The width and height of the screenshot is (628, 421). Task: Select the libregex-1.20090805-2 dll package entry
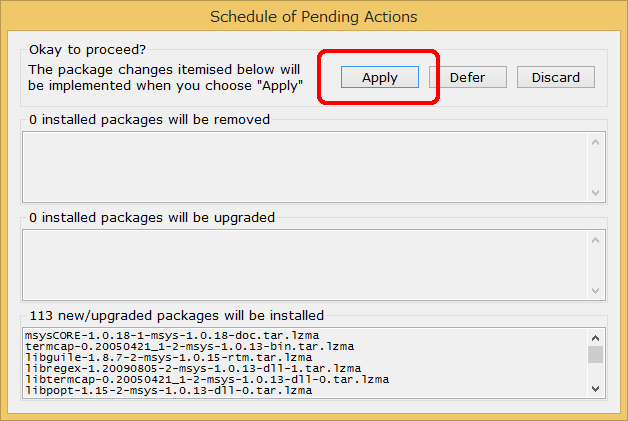(x=193, y=368)
